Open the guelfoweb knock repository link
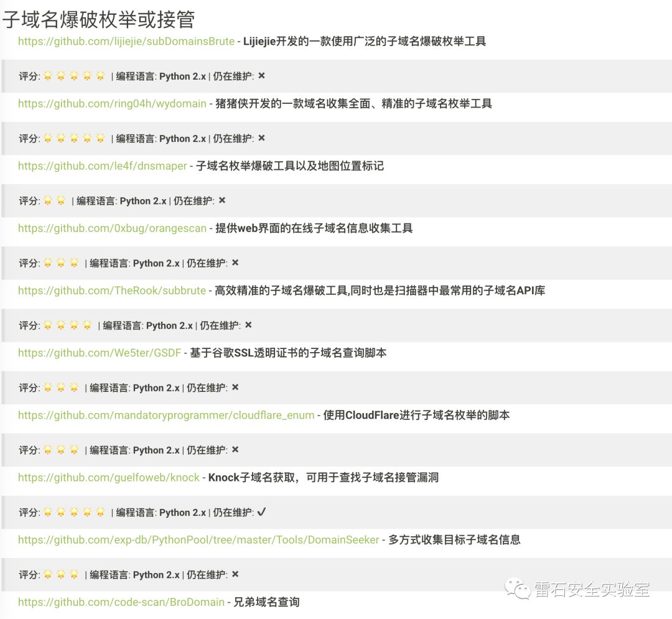Screen dimensions: 672x619 pos(109,477)
